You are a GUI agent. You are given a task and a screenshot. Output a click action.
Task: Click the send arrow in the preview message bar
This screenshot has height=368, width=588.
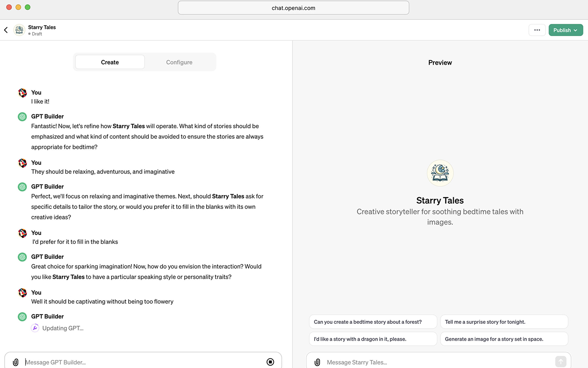point(561,361)
